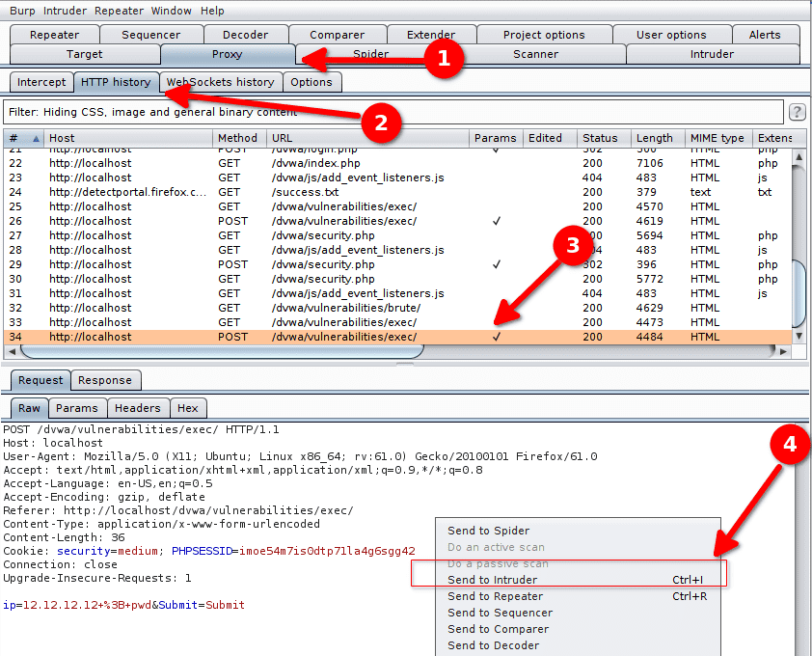Open the Help menu
Viewport: 812px width, 656px height.
pos(212,11)
